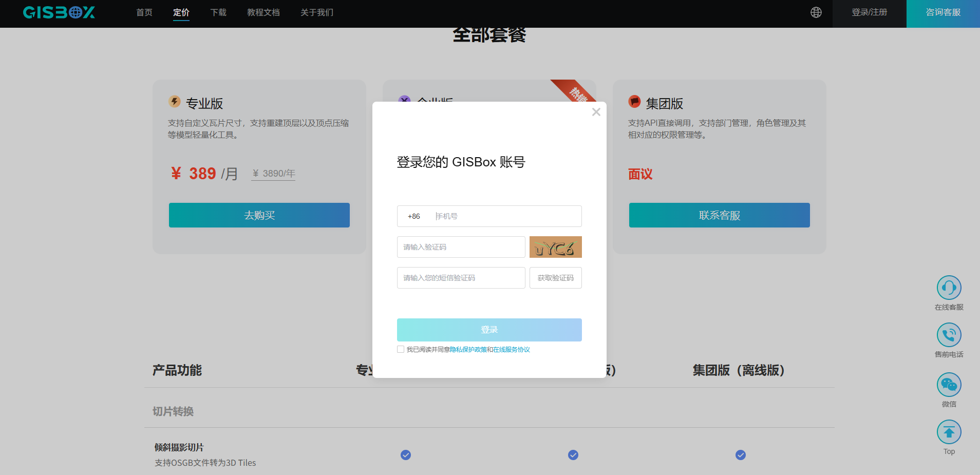Click the GISBox logo
The width and height of the screenshot is (980, 475).
(59, 12)
